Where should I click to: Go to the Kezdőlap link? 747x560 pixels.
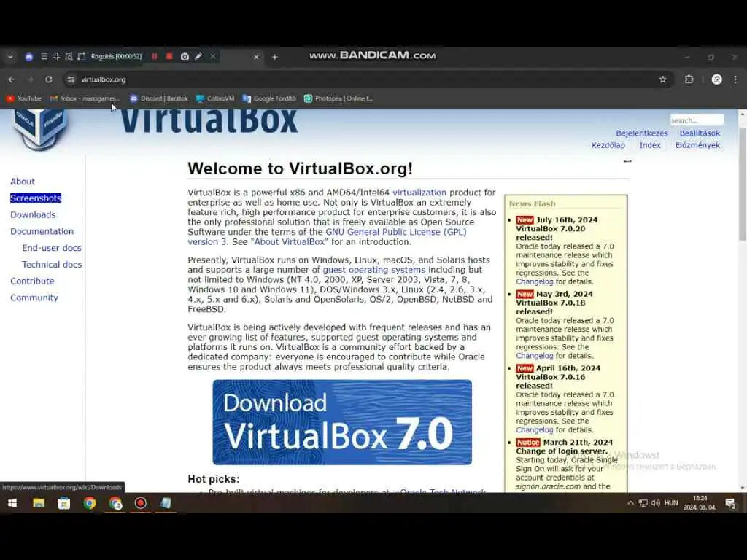click(x=608, y=145)
